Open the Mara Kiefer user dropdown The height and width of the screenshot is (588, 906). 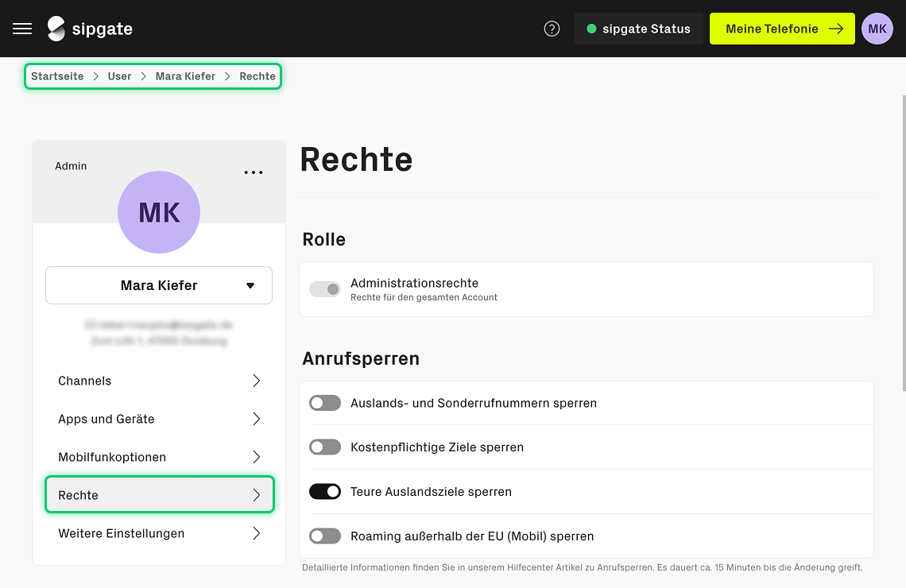159,285
